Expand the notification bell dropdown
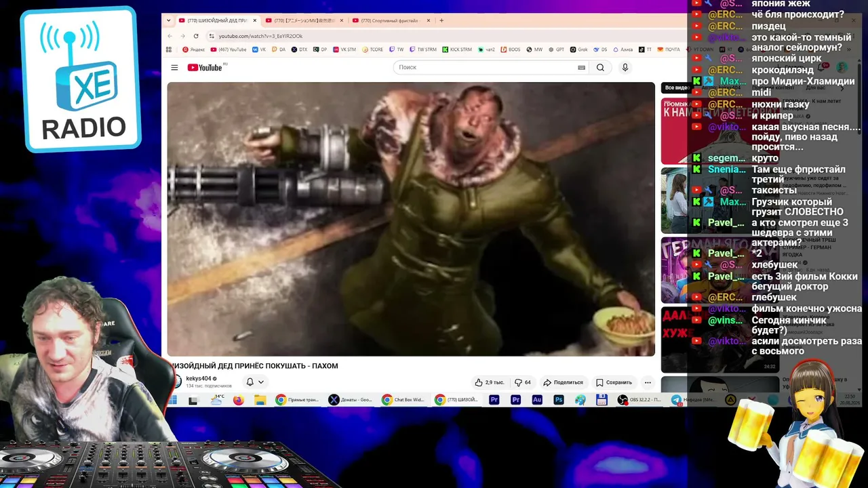 255,382
